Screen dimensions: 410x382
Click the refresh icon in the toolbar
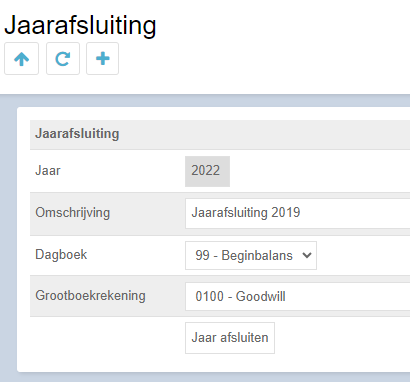pyautogui.click(x=63, y=59)
